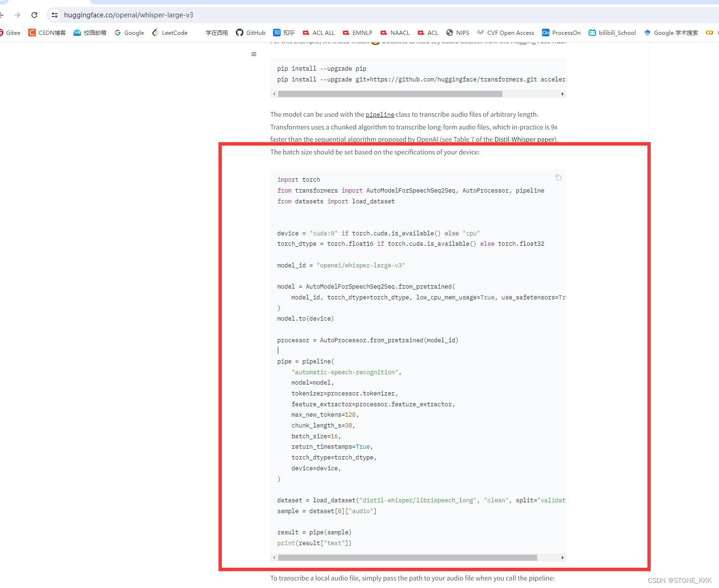Open the NIPS bookmark
This screenshot has width=719, height=588.
click(x=458, y=32)
